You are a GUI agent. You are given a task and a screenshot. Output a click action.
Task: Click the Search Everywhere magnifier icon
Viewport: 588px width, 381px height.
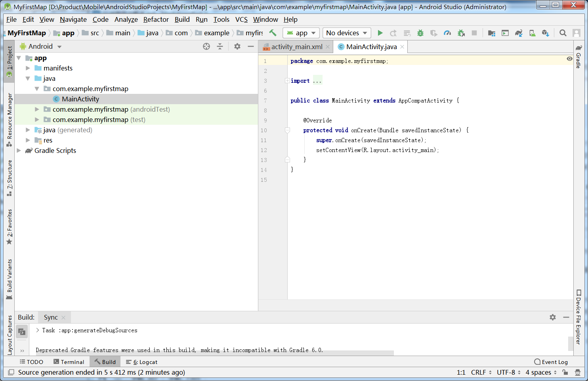(563, 33)
